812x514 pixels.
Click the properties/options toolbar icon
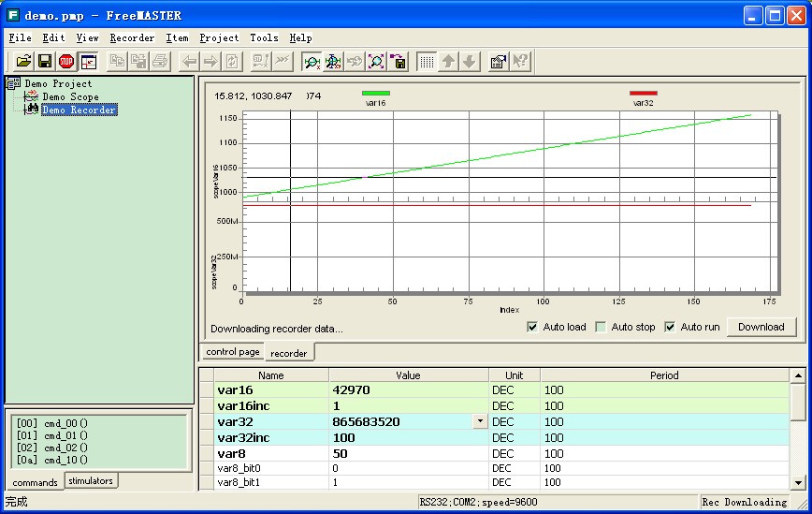[499, 62]
